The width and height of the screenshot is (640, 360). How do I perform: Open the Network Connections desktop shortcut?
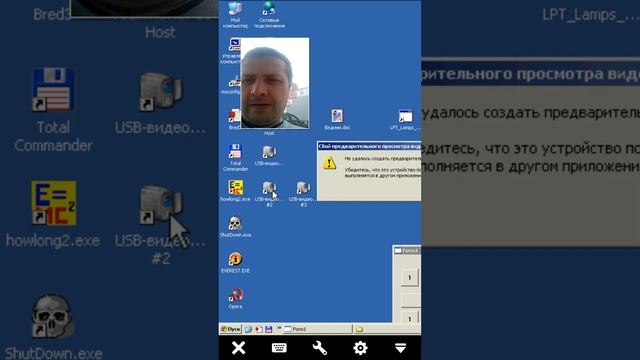[x=269, y=9]
